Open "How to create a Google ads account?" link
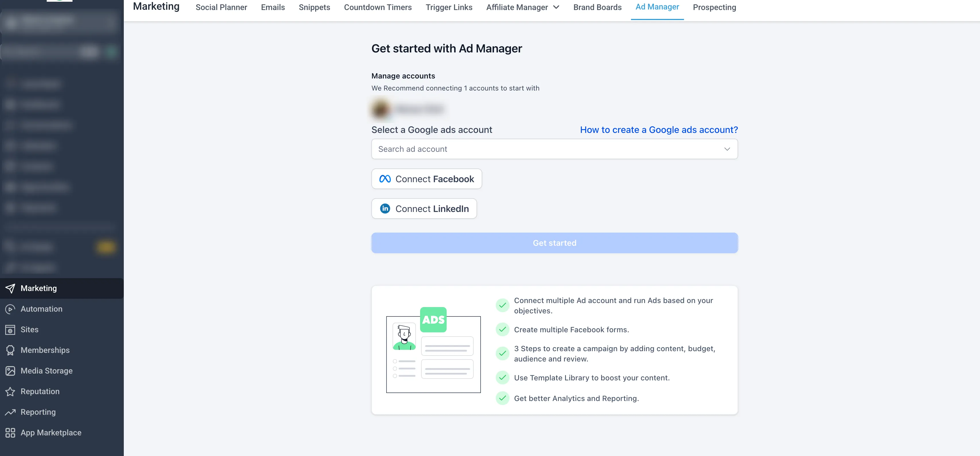 tap(658, 130)
